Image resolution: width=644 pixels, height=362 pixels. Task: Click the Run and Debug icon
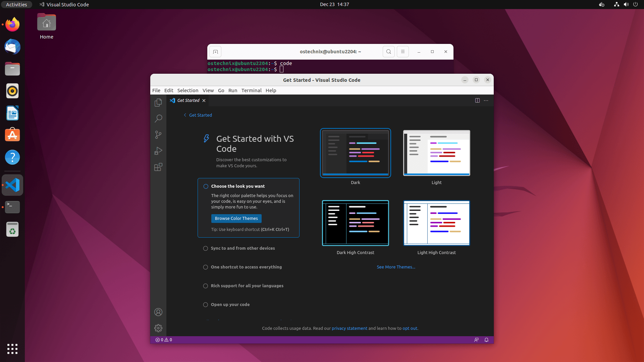[158, 151]
